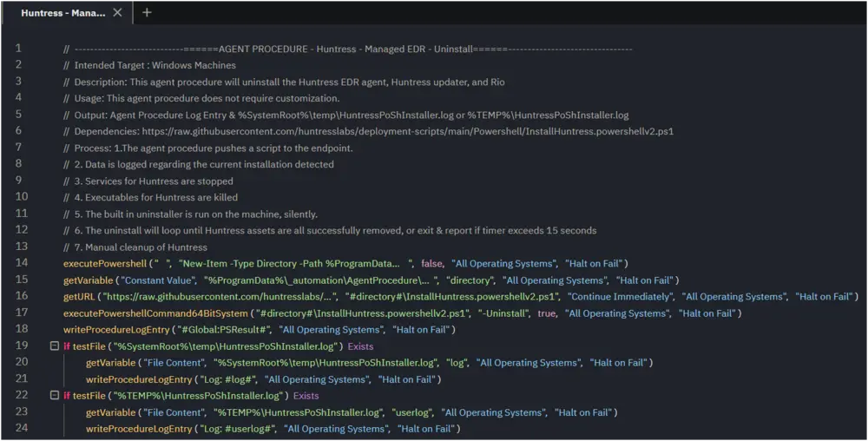Image resolution: width=868 pixels, height=441 pixels.
Task: Click the getURL command on line 16
Action: (79, 297)
